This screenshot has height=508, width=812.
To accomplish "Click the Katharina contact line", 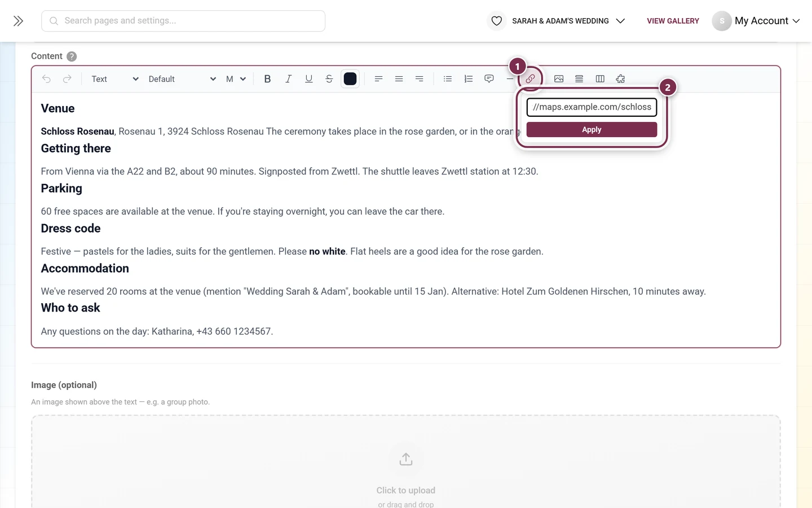I will point(157,332).
